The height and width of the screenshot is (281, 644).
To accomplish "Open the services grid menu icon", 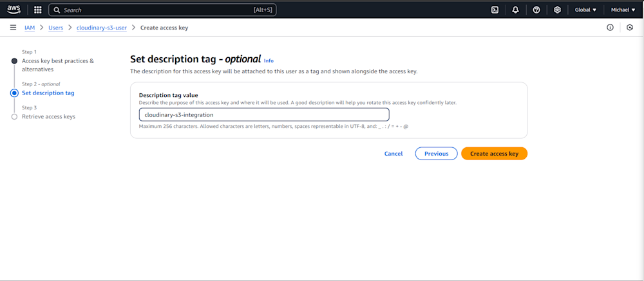I will coord(38,10).
